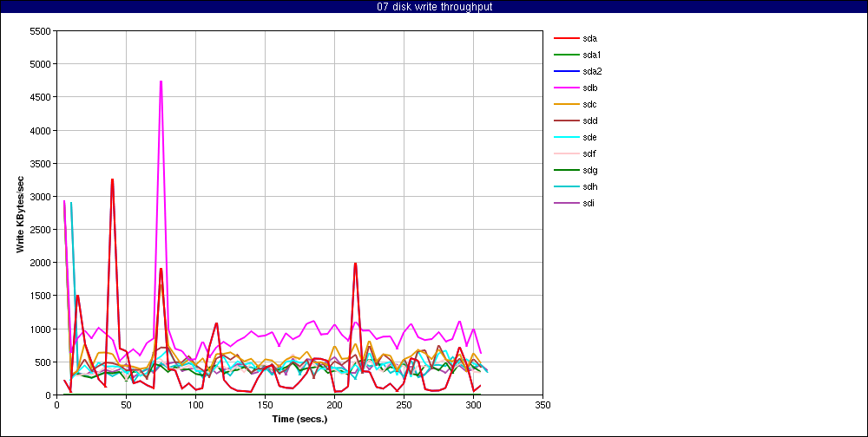Click the 350 tick on the time axis
The height and width of the screenshot is (437, 868).
click(542, 404)
